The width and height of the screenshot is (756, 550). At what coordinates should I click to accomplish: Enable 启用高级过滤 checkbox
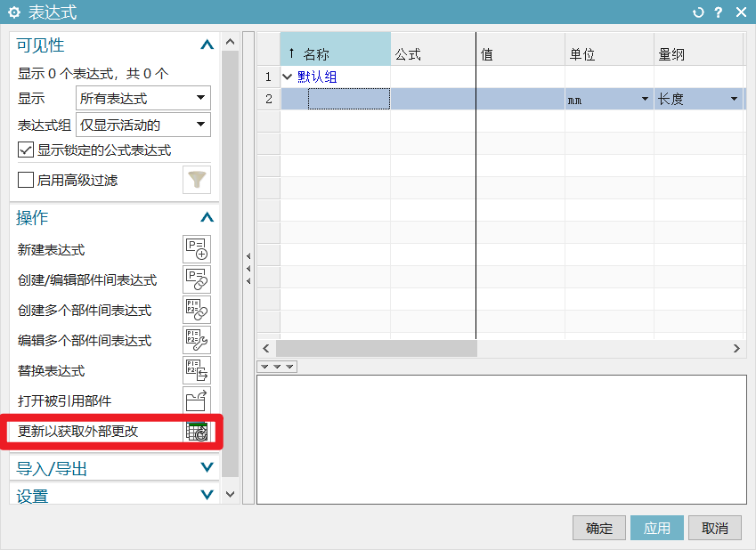pyautogui.click(x=26, y=180)
